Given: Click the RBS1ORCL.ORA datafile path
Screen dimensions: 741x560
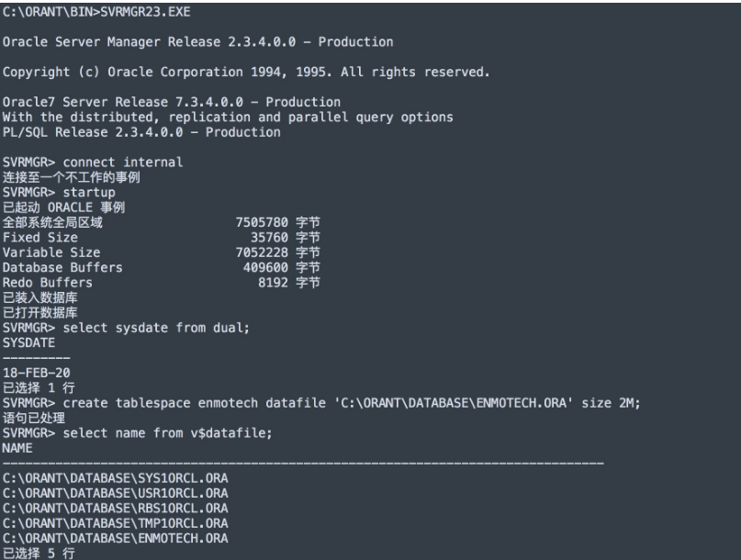Looking at the screenshot, I should point(115,508).
